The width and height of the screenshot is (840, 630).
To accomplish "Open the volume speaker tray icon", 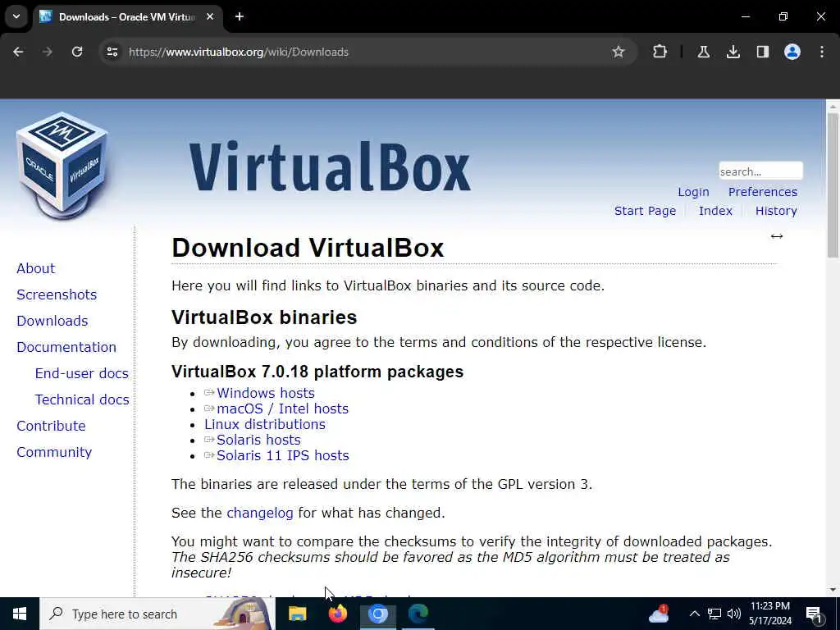I will tap(734, 614).
